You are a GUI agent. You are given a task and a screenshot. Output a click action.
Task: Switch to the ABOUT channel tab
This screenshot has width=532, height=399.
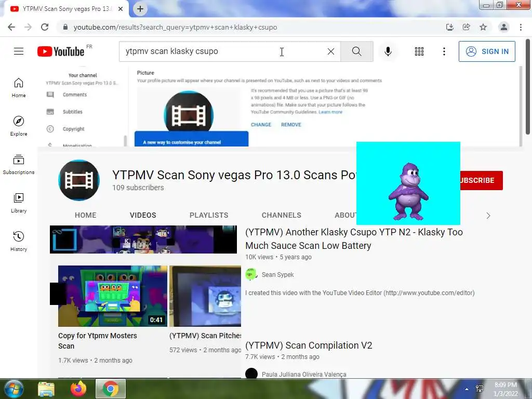(x=345, y=215)
